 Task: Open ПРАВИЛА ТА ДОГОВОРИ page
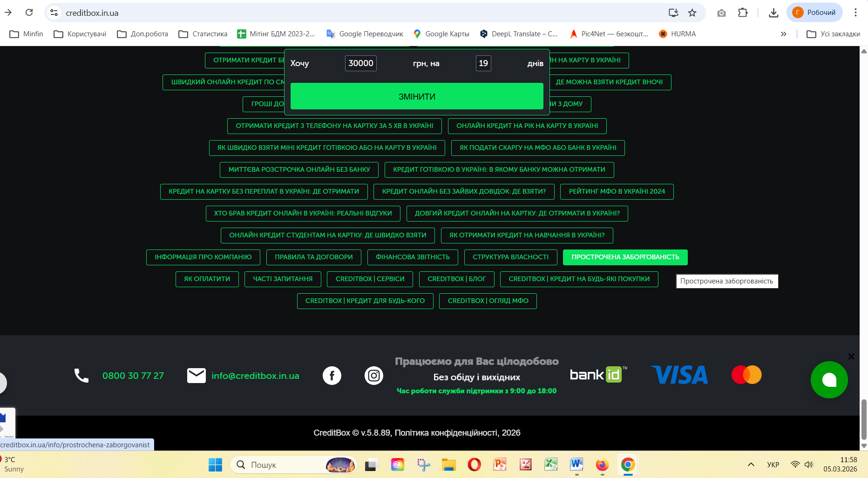pos(314,257)
